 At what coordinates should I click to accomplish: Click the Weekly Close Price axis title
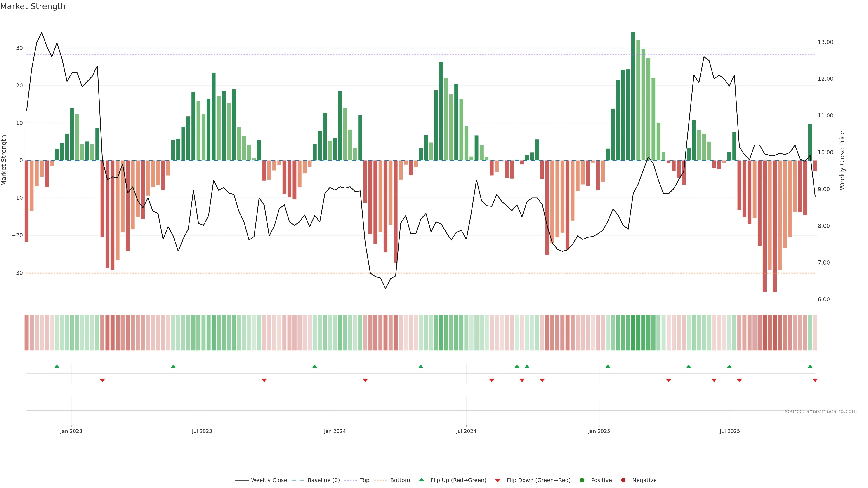pos(842,160)
